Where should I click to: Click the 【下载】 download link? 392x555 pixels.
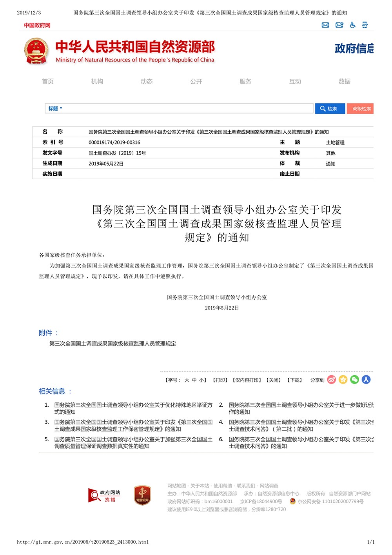(295, 380)
